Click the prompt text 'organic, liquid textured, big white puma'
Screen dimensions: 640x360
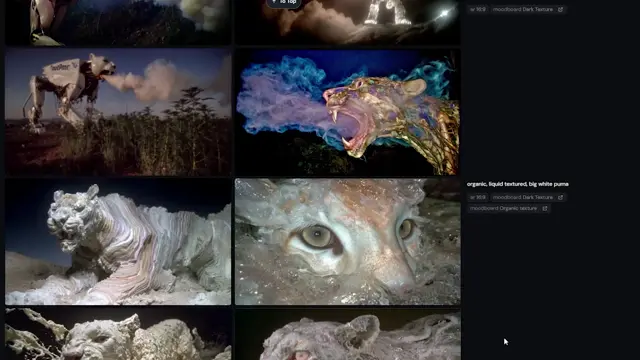pyautogui.click(x=518, y=184)
